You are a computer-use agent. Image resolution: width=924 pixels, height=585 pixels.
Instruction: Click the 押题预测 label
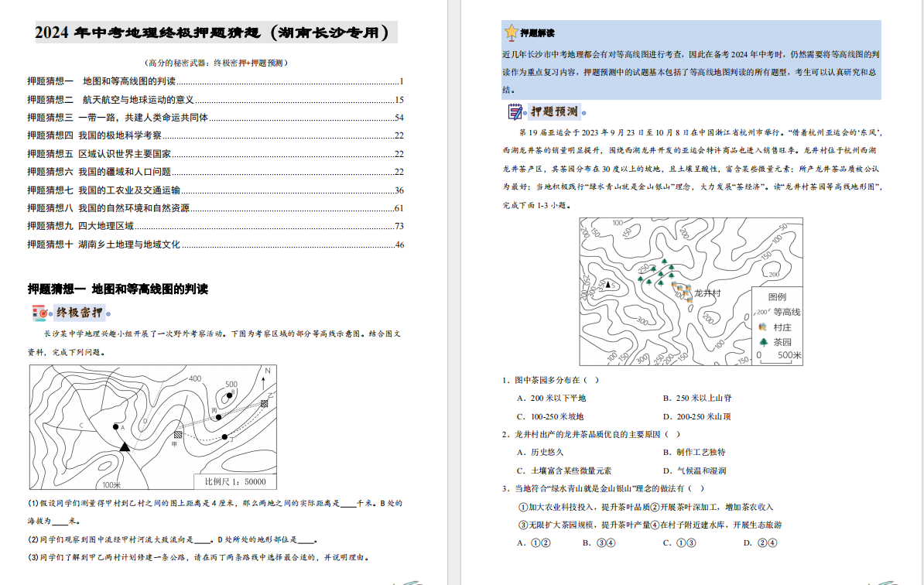click(x=554, y=111)
